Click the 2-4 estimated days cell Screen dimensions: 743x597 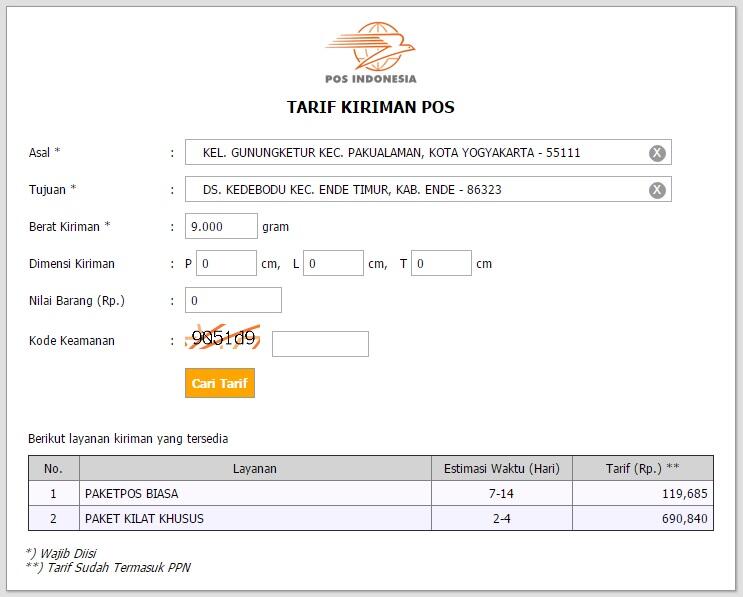[x=502, y=518]
